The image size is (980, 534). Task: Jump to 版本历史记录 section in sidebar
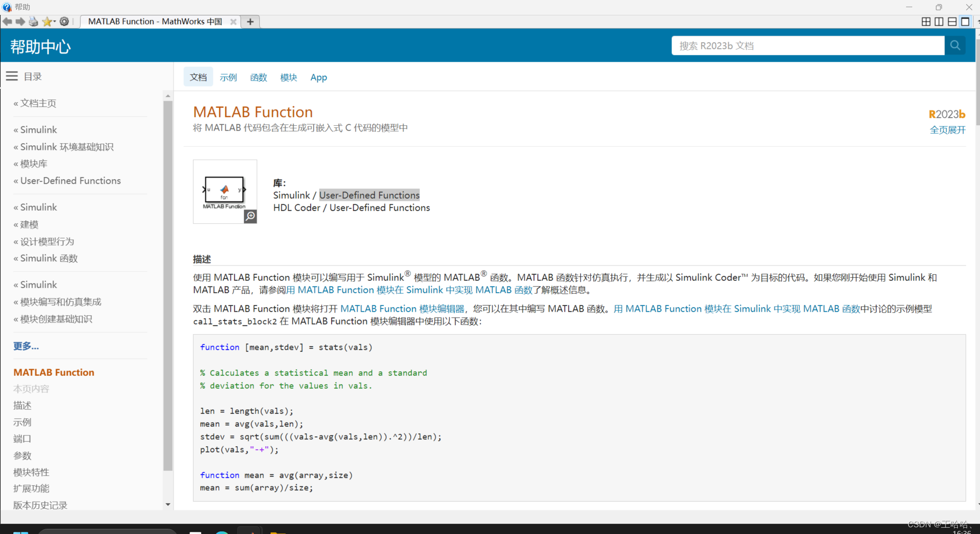[x=40, y=505]
